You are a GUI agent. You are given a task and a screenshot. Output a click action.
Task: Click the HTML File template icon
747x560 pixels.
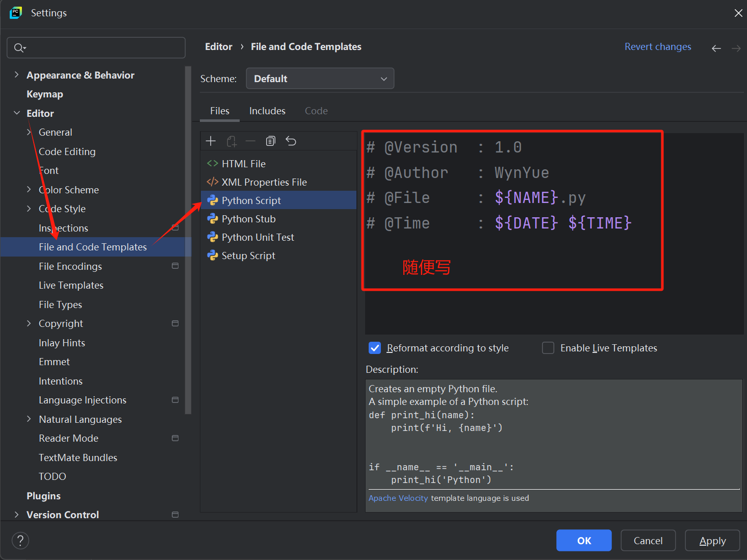[213, 164]
